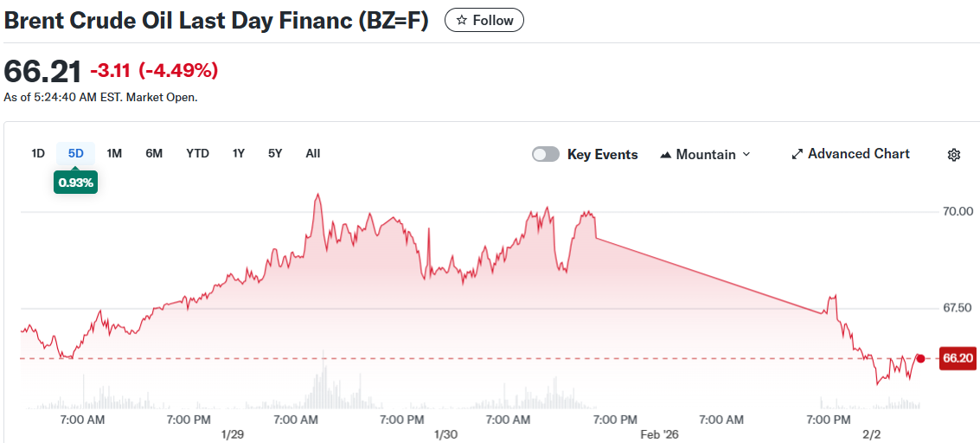Toggle the Key Events switch
980x443 pixels.
546,154
